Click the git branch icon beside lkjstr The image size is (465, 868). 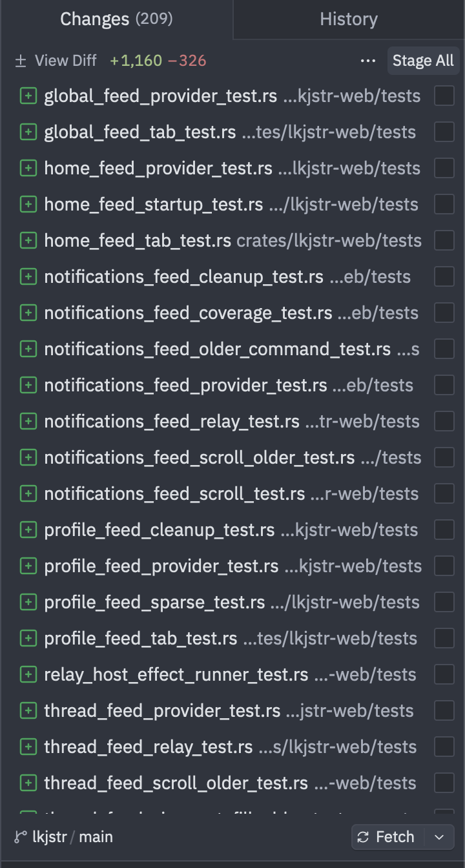tap(20, 837)
